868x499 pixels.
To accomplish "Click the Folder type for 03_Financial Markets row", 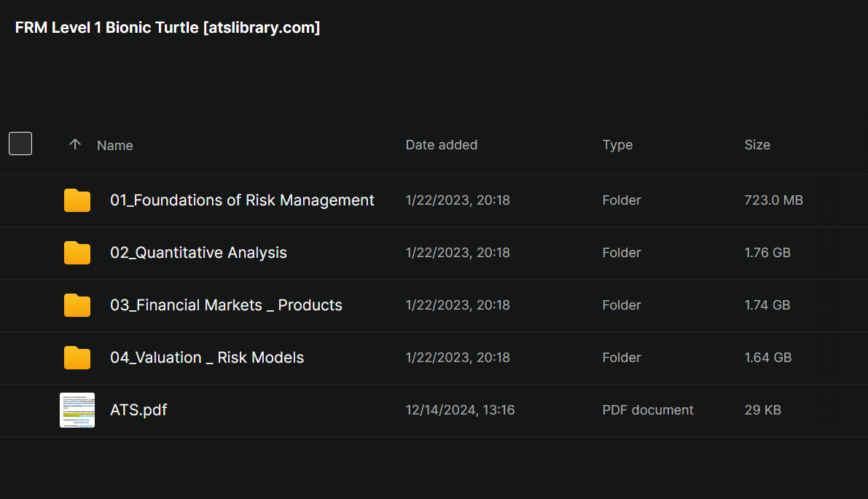I will (622, 305).
